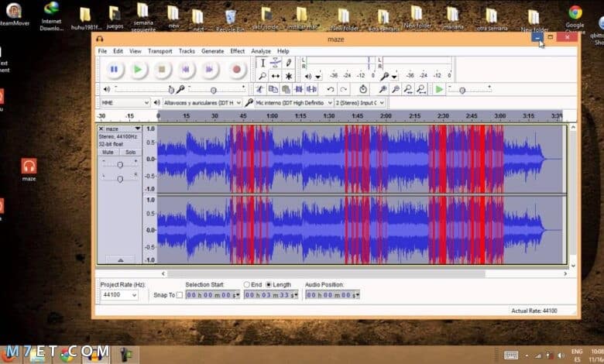Open the maze desktop shortcut icon
This screenshot has height=364, width=604.
(29, 170)
